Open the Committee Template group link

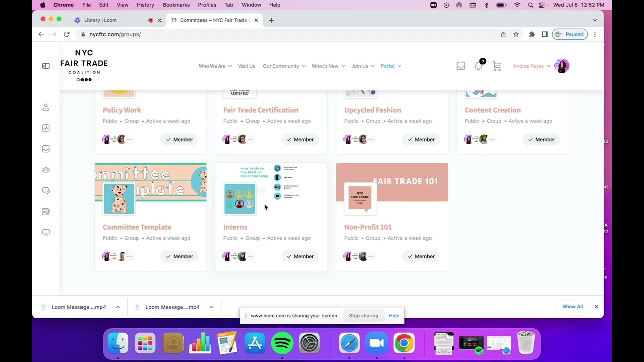point(137,227)
